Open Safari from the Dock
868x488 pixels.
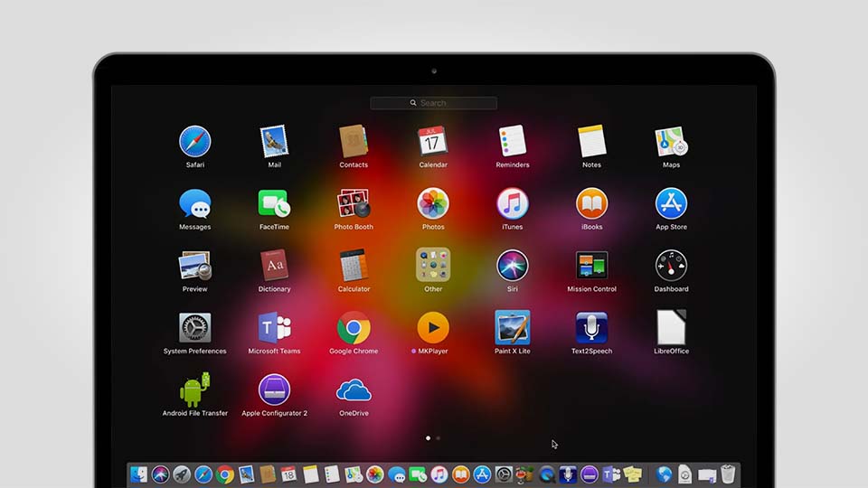(x=203, y=474)
